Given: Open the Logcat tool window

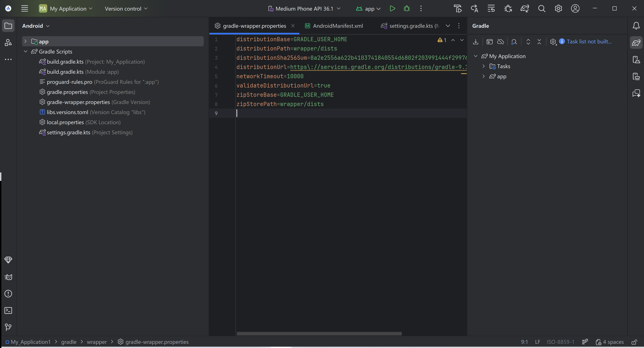Looking at the screenshot, I should click(x=8, y=277).
